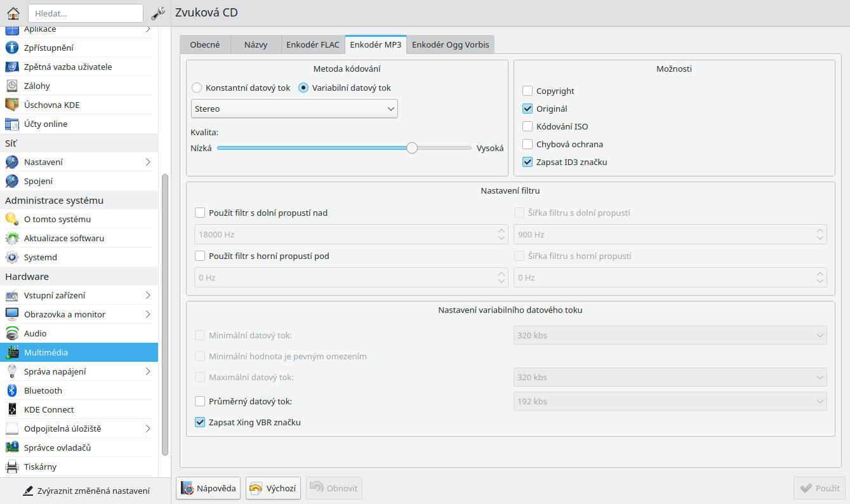Switch to the Obecné tab
The image size is (850, 504).
pos(205,44)
